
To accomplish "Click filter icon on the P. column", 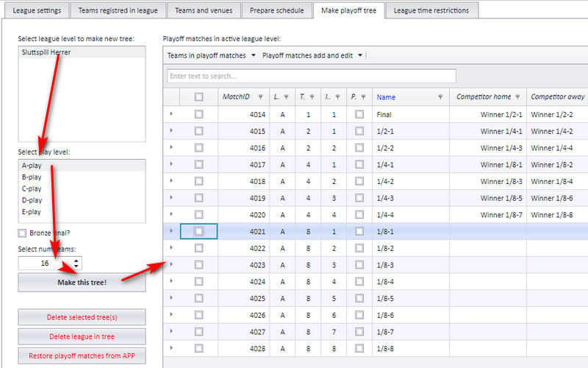I will 363,97.
